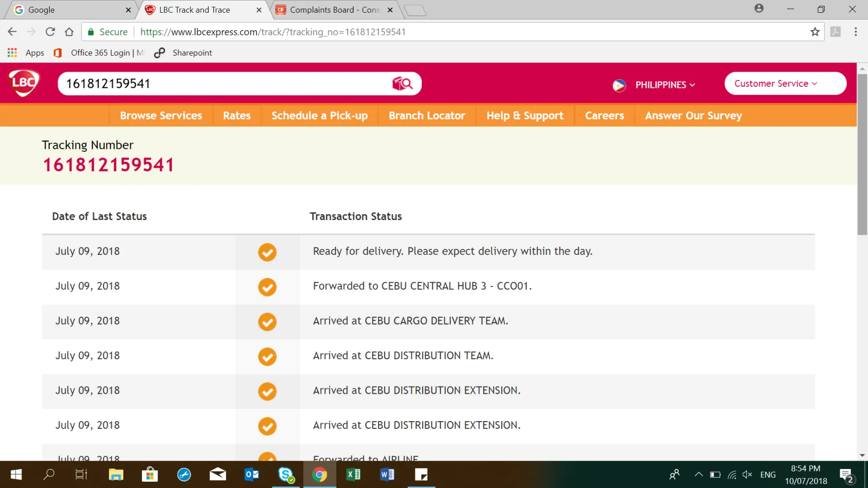
Task: Click the LBC logo in header
Action: [24, 83]
